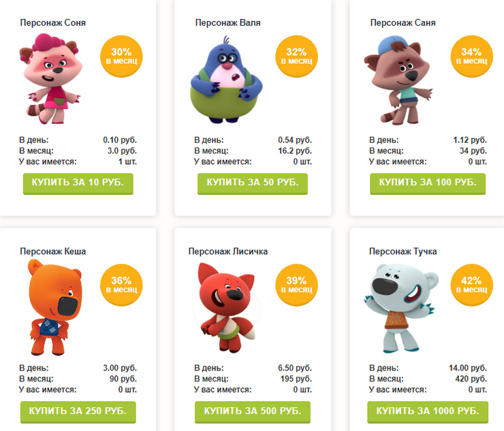Image resolution: width=504 pixels, height=431 pixels.
Task: Click the orange bear Кеша character image
Action: pyautogui.click(x=55, y=308)
